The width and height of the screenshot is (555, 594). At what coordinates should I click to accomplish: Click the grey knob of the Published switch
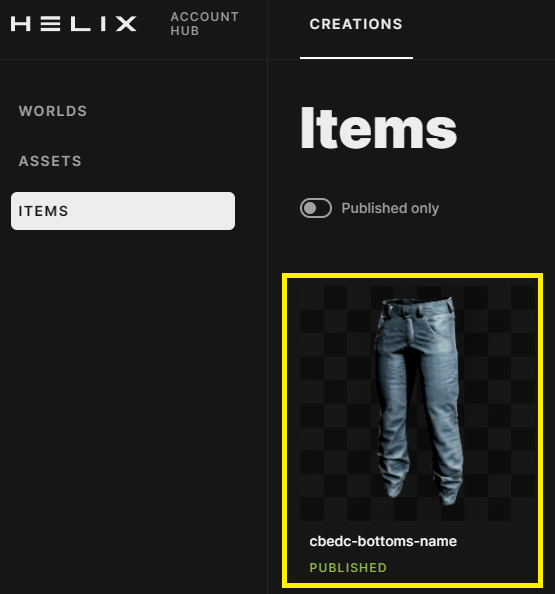coord(311,208)
